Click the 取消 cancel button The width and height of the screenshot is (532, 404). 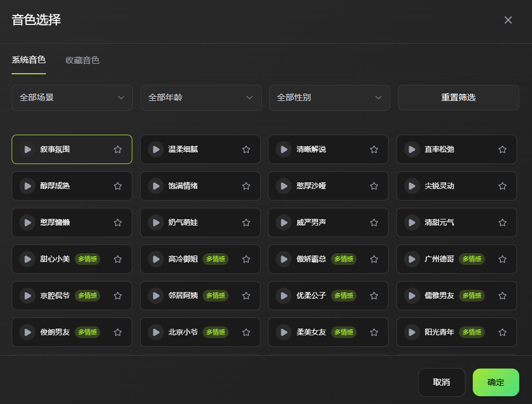point(441,382)
